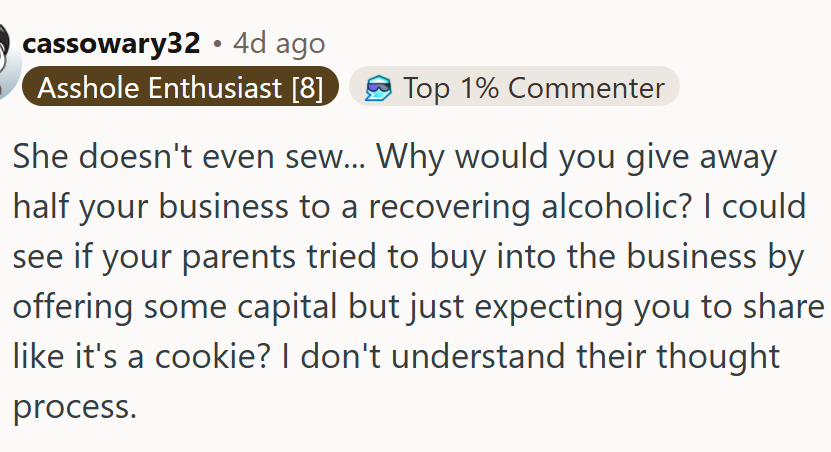Click the blue goggles icon in the commenter badge

pos(378,88)
